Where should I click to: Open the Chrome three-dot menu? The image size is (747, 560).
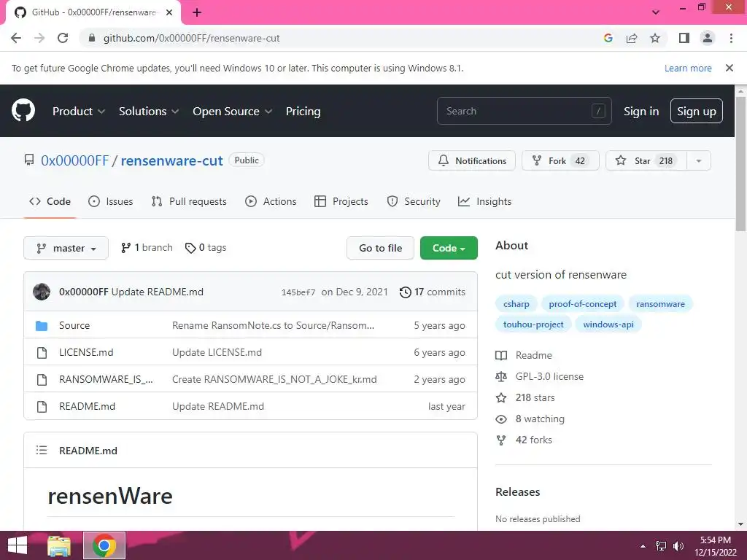pyautogui.click(x=731, y=38)
